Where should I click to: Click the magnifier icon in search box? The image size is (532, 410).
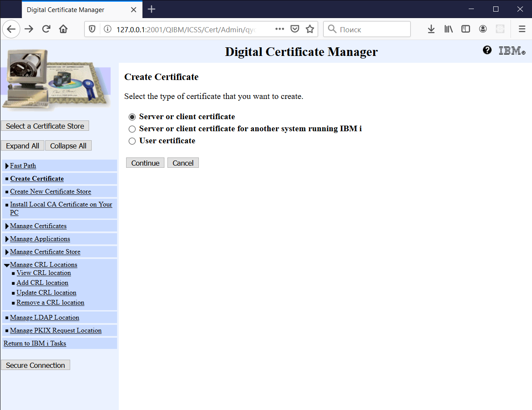tap(332, 29)
